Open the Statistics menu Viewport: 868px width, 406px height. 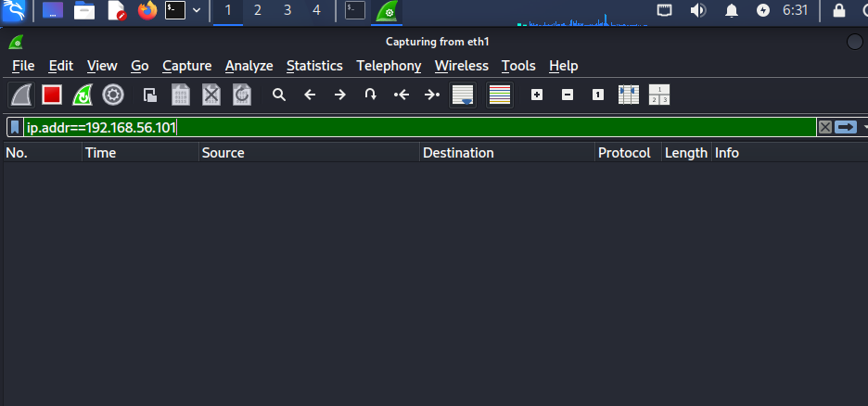(314, 66)
